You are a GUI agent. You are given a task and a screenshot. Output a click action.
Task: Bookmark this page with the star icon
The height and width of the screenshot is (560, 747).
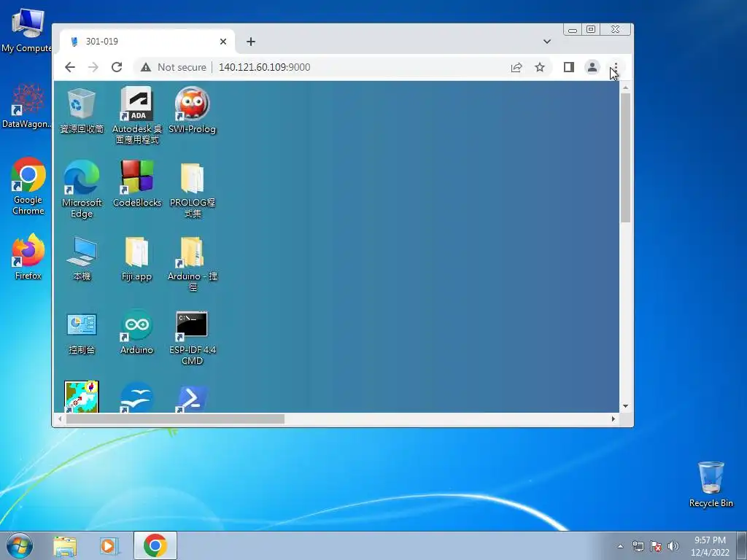click(x=540, y=67)
